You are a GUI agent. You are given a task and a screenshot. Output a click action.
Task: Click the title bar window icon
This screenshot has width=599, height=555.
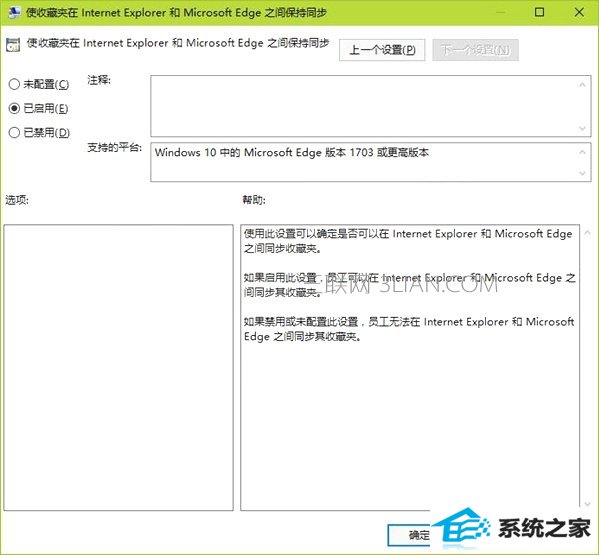pos(14,12)
